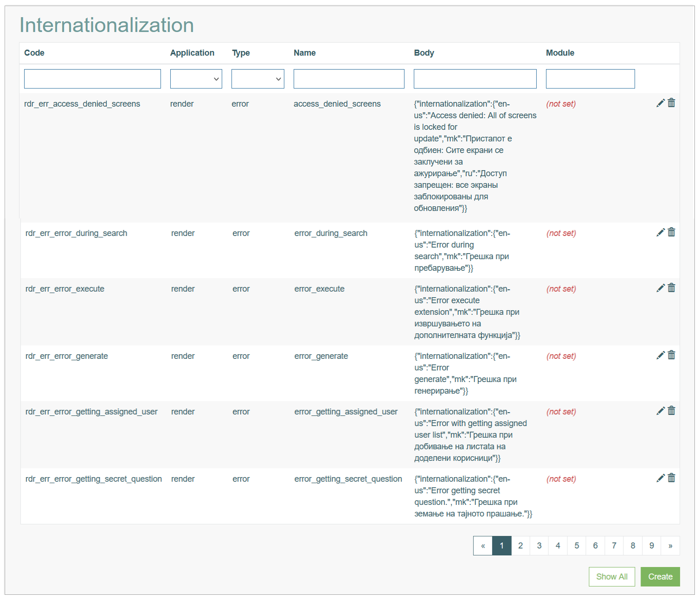Delete the rdr_err_error_execute row
This screenshot has height=599, width=700.
point(671,288)
